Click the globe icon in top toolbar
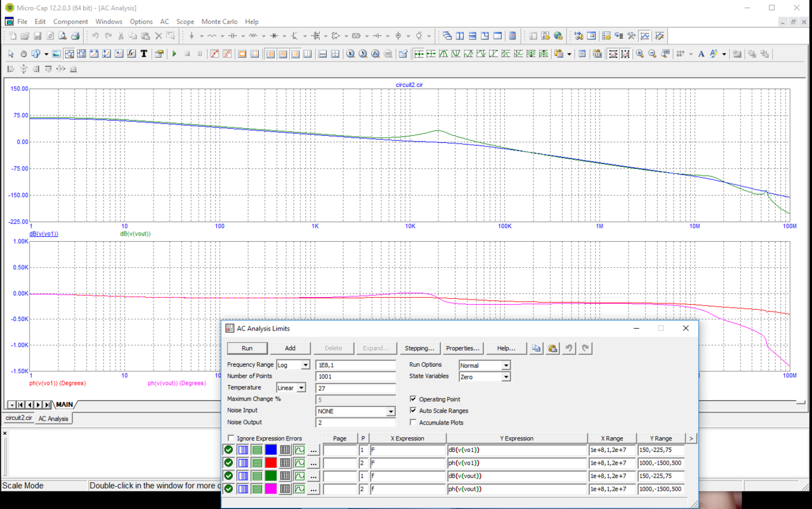This screenshot has width=812, height=509. [x=558, y=36]
